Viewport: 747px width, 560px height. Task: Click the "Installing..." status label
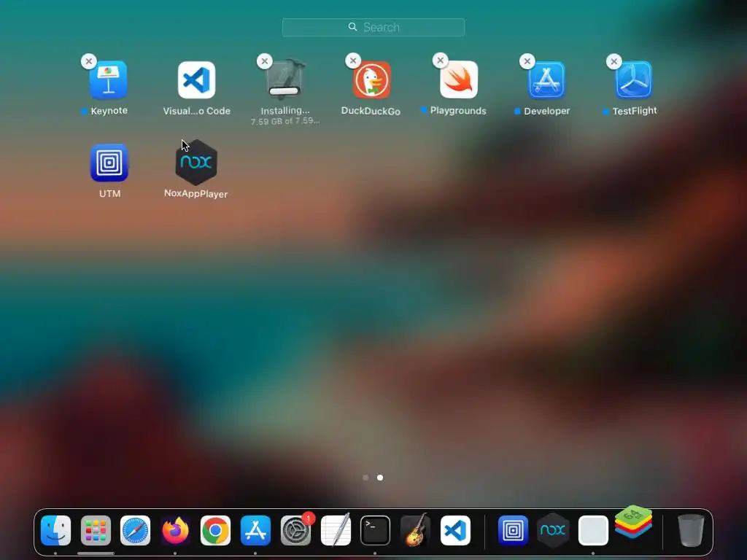[285, 111]
